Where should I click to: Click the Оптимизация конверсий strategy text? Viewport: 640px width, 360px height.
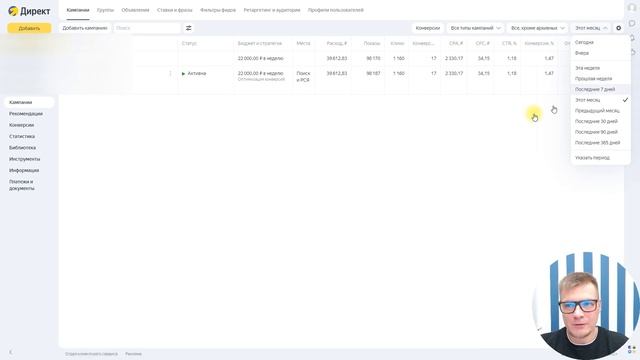(x=261, y=79)
